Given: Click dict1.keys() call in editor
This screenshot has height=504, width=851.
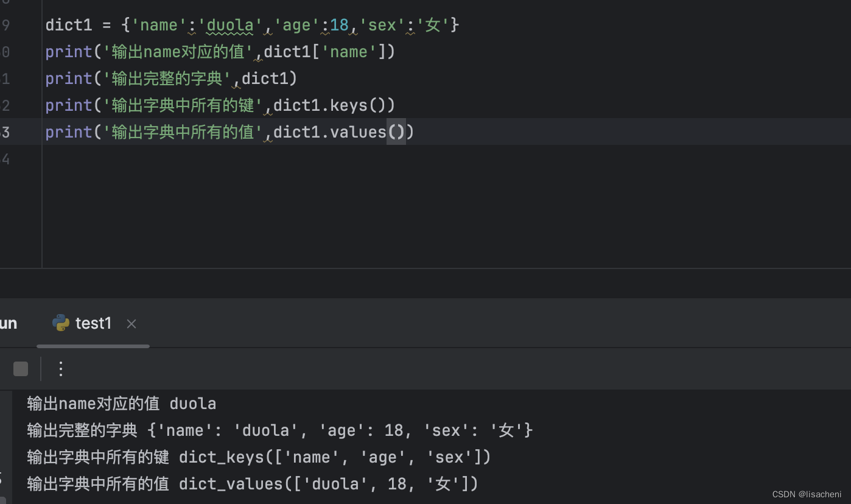Looking at the screenshot, I should pyautogui.click(x=334, y=105).
